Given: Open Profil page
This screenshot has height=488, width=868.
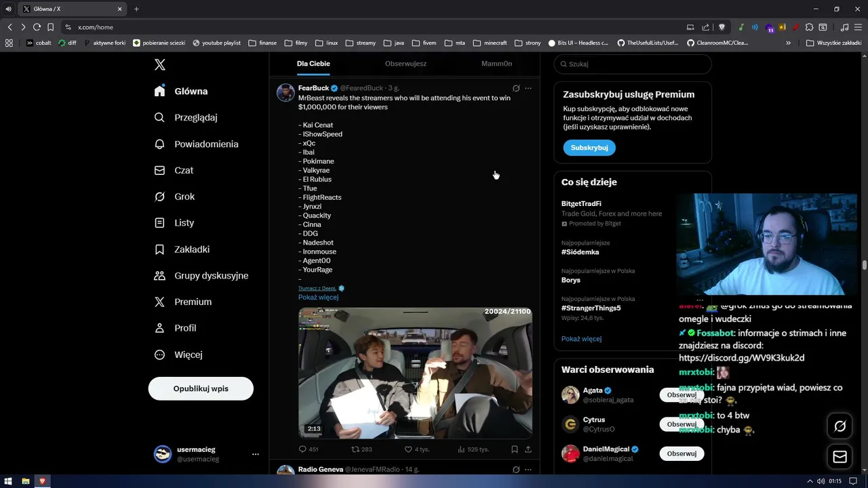Looking at the screenshot, I should (x=175, y=328).
